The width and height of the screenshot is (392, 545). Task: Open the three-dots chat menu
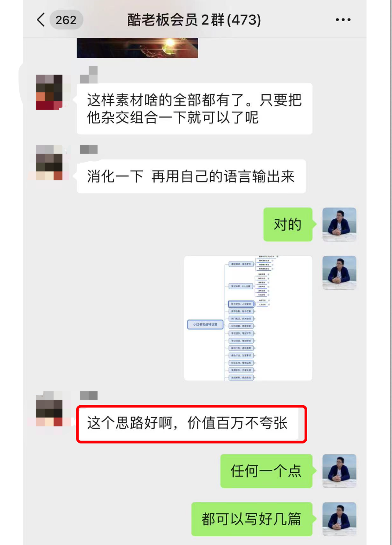(x=343, y=20)
